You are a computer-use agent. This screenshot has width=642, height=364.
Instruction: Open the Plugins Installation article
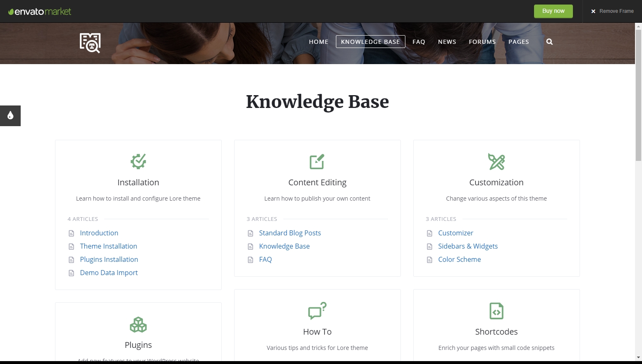[109, 259]
